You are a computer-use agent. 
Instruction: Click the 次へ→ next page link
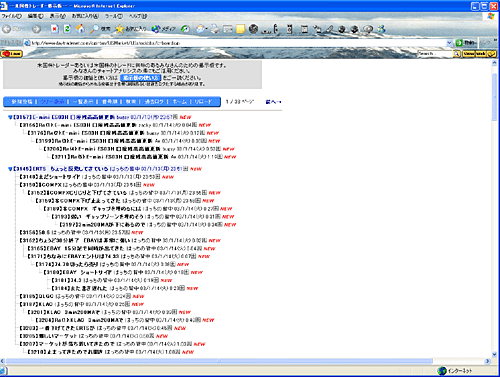coord(273,102)
